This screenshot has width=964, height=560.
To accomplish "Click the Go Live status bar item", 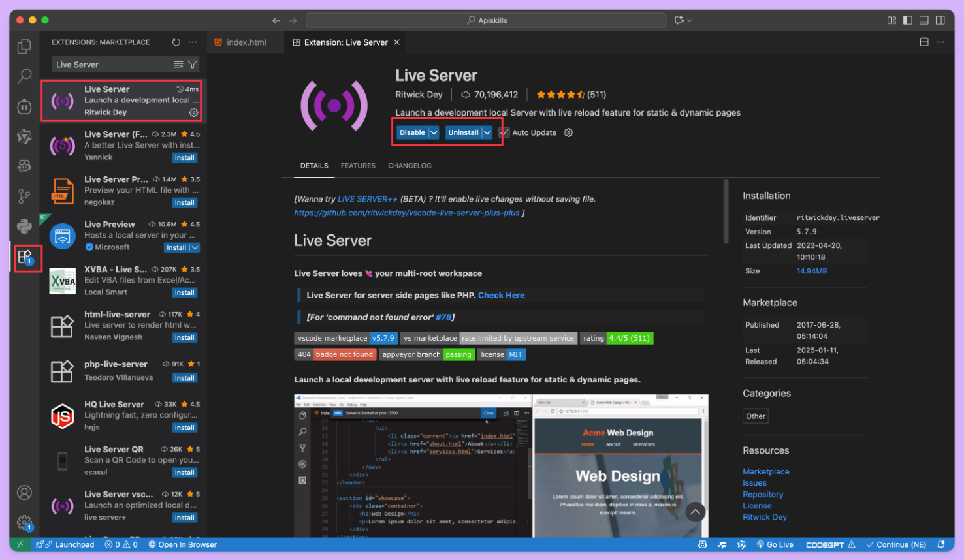I will [x=775, y=544].
